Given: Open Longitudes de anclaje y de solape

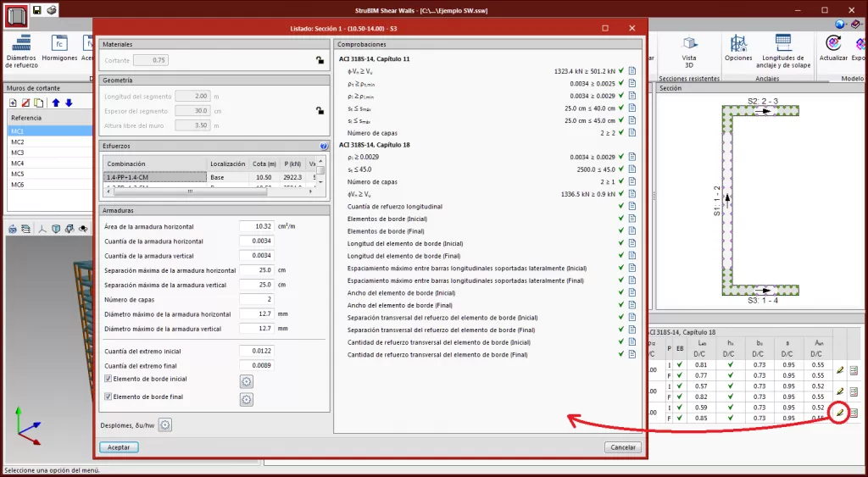Looking at the screenshot, I should (x=783, y=49).
